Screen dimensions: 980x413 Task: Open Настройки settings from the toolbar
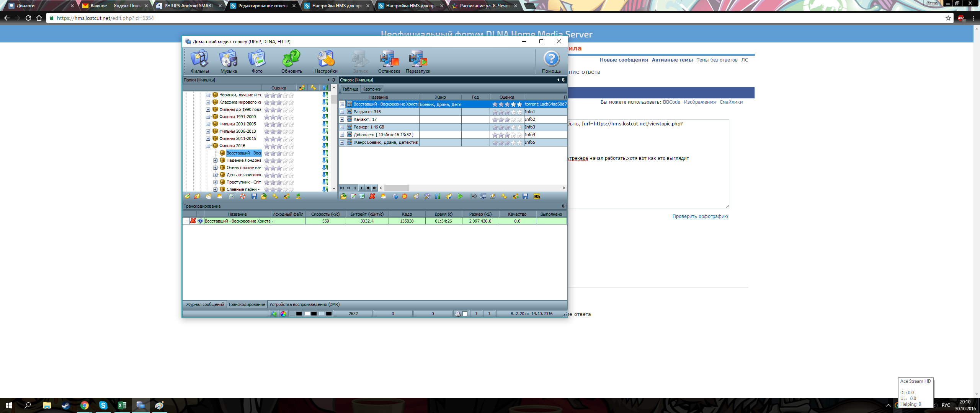[326, 61]
